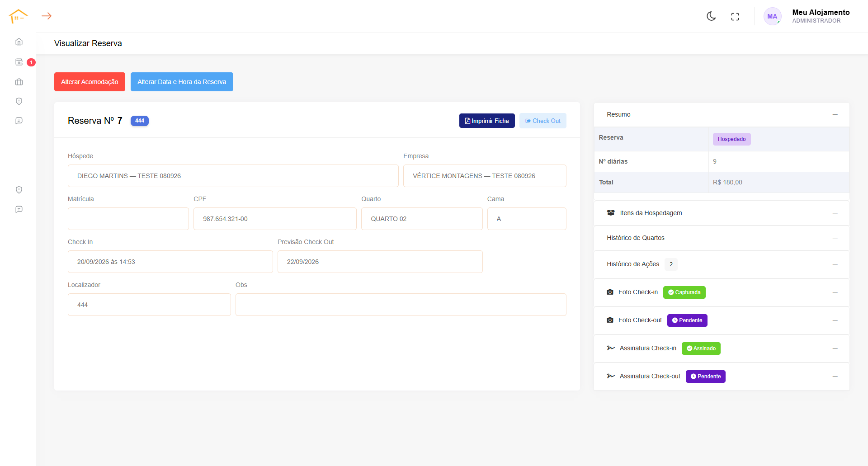Click the Alterar Acomodação button
The image size is (868, 466).
click(x=90, y=82)
